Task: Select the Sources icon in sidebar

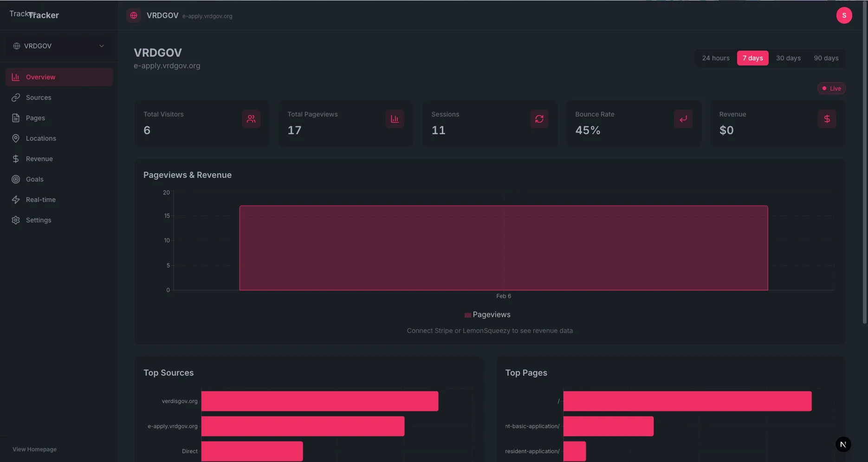Action: [16, 98]
